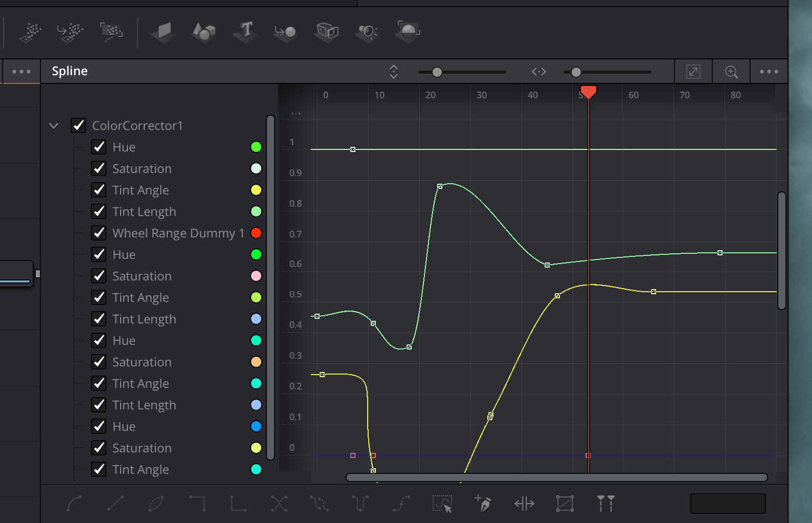Add a Shape 3D node
The height and width of the screenshot is (523, 812).
pyautogui.click(x=204, y=32)
